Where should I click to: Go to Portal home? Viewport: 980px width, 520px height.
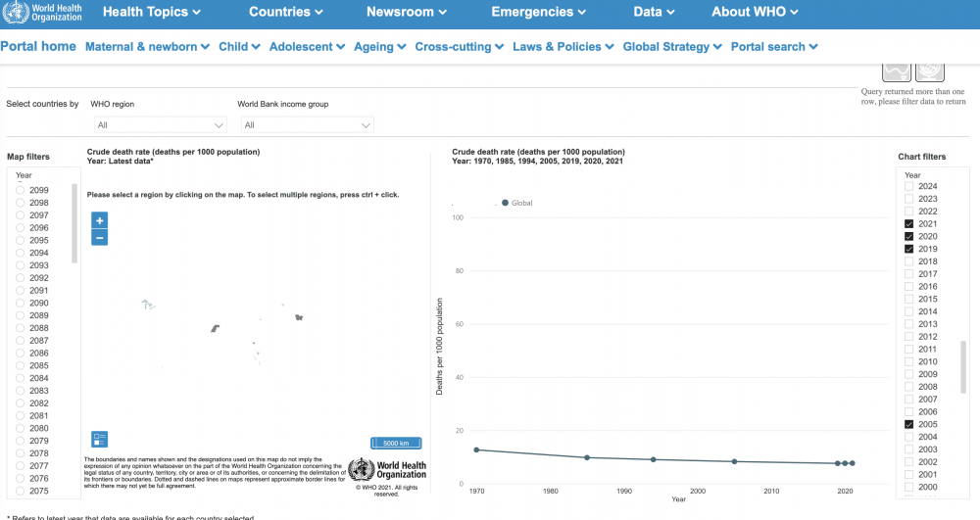(x=38, y=46)
